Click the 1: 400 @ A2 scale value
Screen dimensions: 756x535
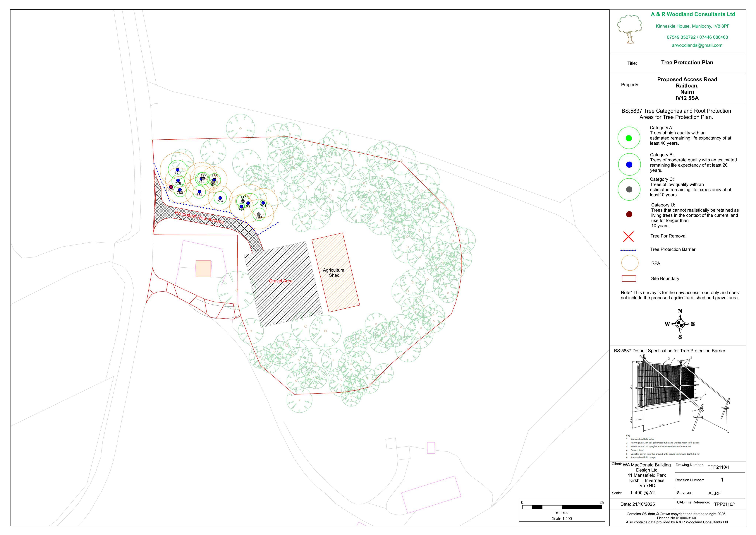[642, 493]
